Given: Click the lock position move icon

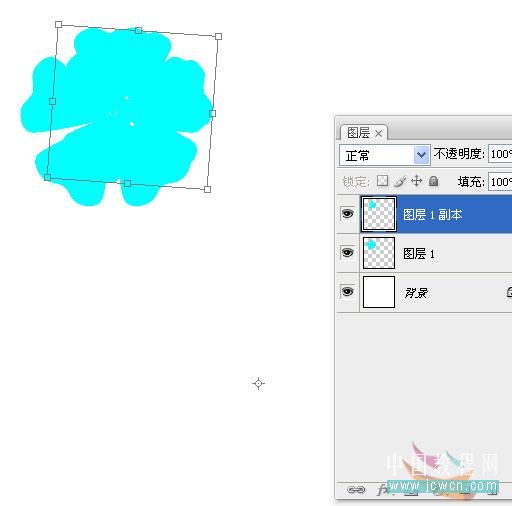Looking at the screenshot, I should click(x=417, y=181).
